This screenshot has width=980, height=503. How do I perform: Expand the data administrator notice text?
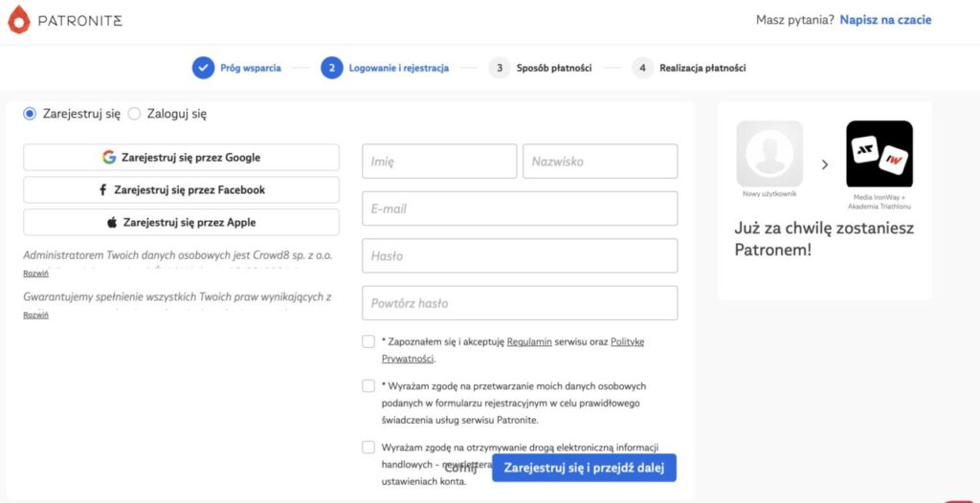click(x=35, y=273)
